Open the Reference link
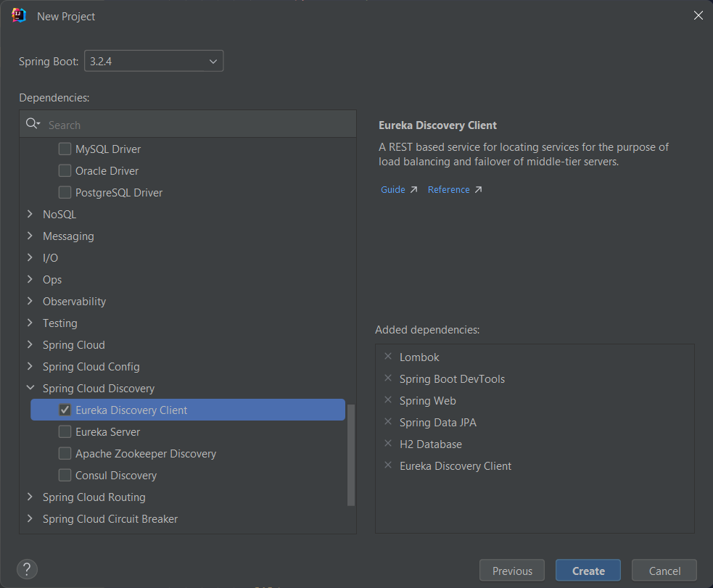 (448, 189)
